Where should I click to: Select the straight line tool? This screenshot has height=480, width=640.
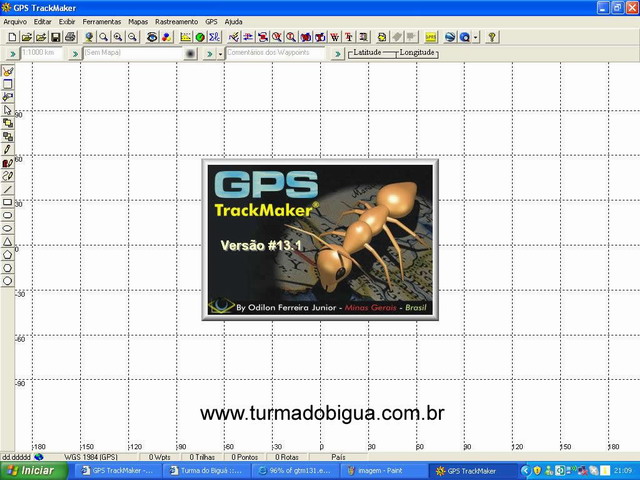point(7,189)
